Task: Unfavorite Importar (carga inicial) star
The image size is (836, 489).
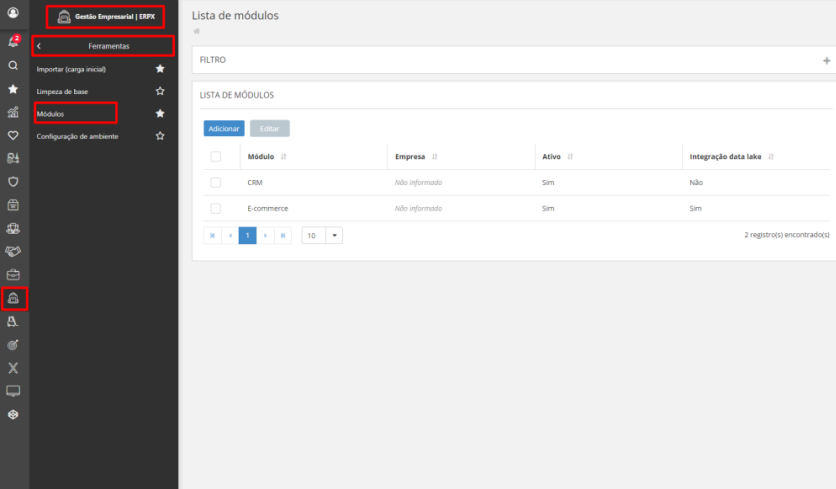Action: pyautogui.click(x=160, y=69)
